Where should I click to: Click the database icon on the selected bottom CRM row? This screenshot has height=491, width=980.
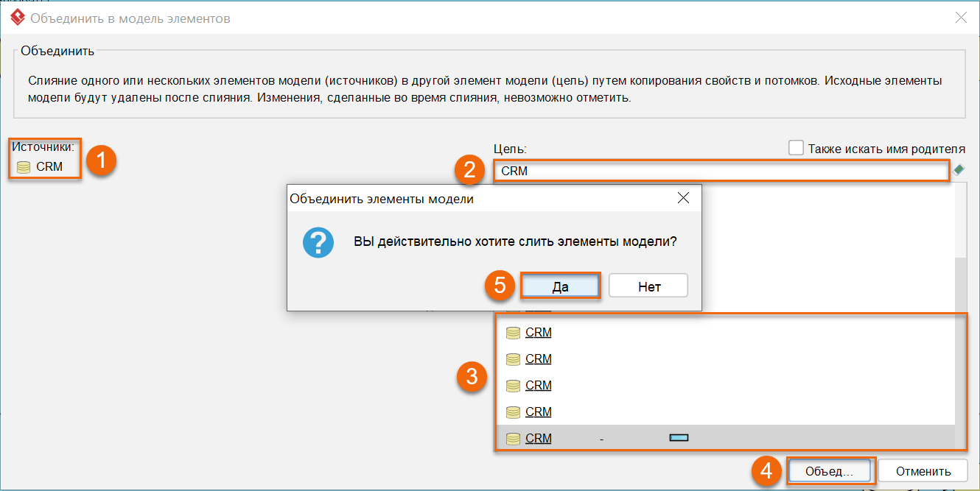[514, 438]
